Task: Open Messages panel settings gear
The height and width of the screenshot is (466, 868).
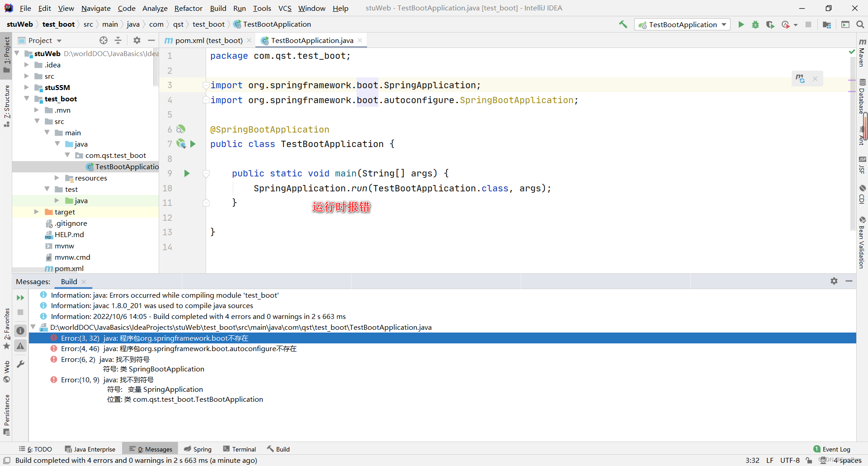Action: click(x=834, y=281)
